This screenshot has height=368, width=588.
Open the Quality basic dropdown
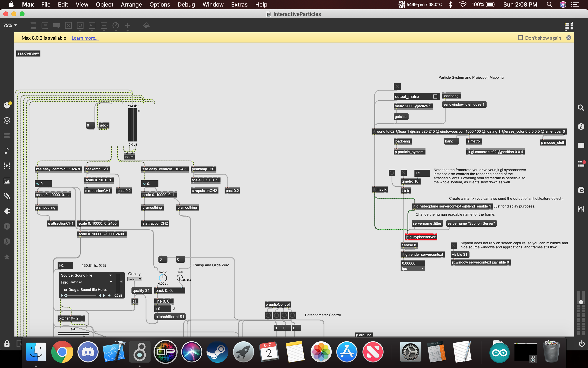click(135, 279)
